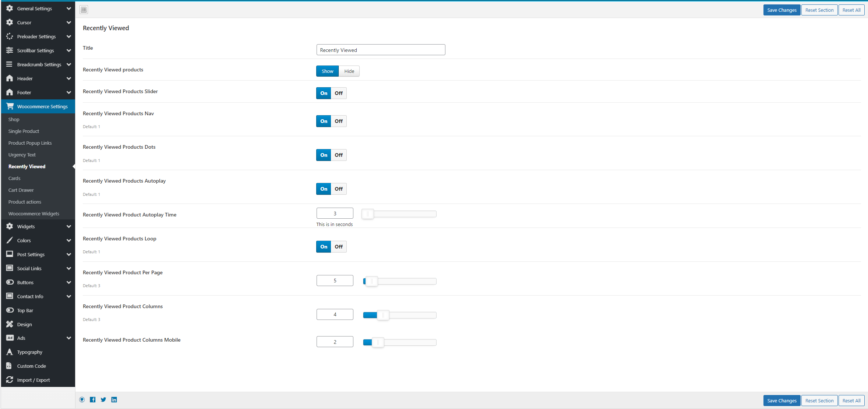Select Single Product in the sidebar

pyautogui.click(x=24, y=131)
